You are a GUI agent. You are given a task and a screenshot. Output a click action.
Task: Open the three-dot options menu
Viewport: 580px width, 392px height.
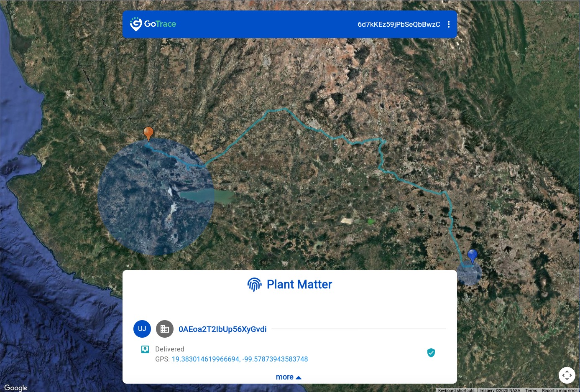pyautogui.click(x=449, y=24)
